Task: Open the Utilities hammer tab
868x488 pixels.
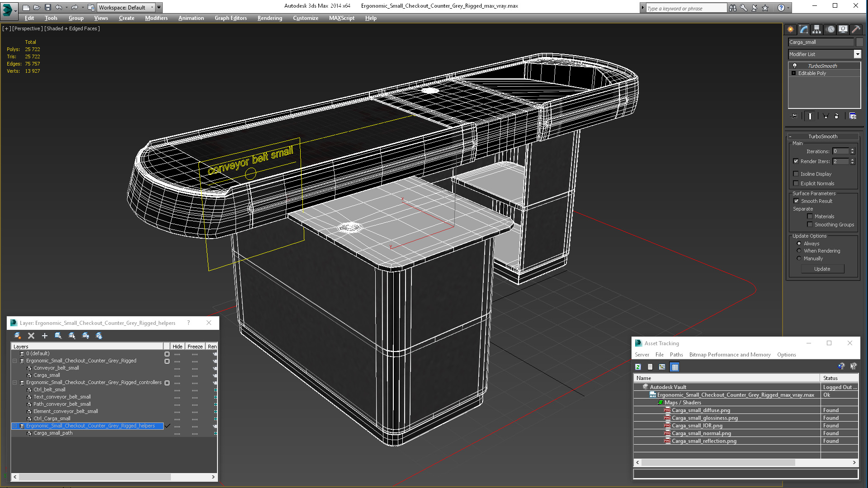Action: click(x=856, y=29)
